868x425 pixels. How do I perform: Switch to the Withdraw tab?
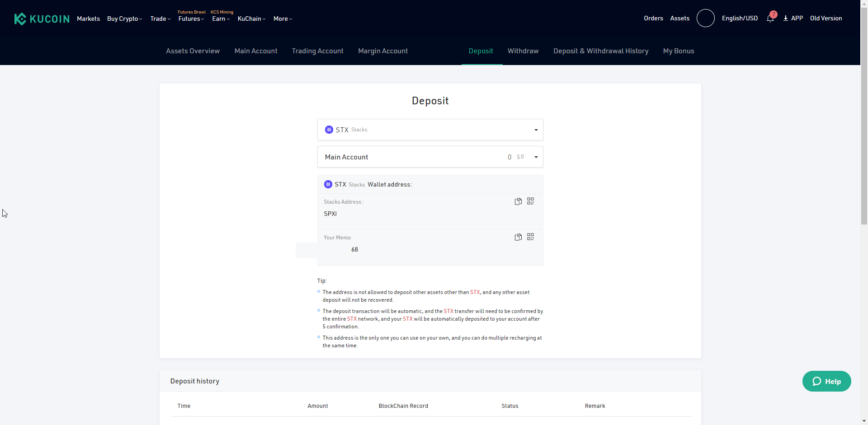coord(523,51)
